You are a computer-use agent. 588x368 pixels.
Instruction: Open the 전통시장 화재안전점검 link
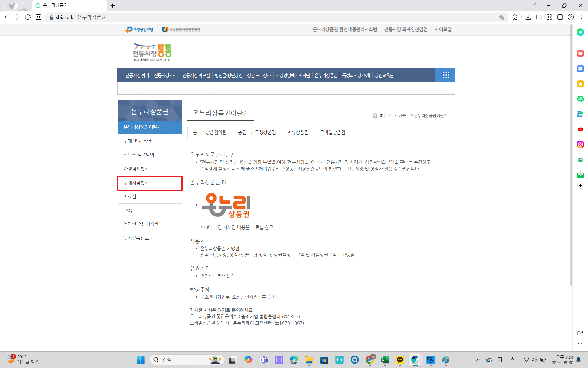(x=406, y=29)
